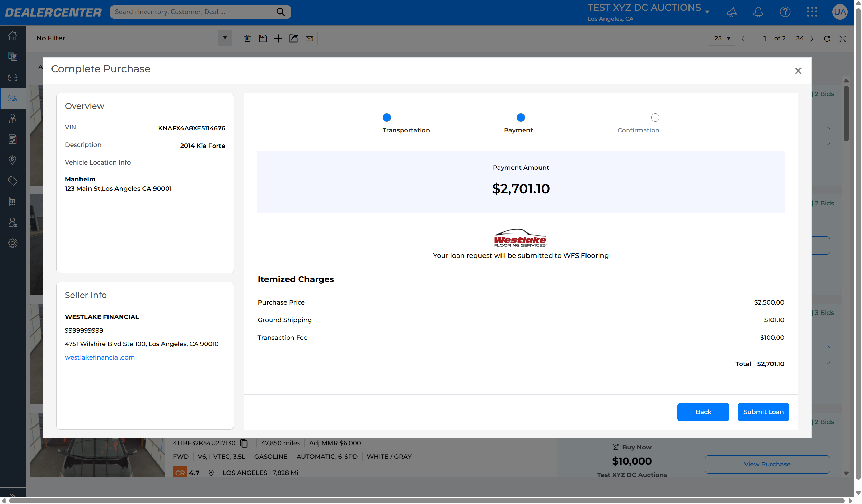Open the Inventory car icon in sidebar
862x504 pixels.
(x=12, y=77)
